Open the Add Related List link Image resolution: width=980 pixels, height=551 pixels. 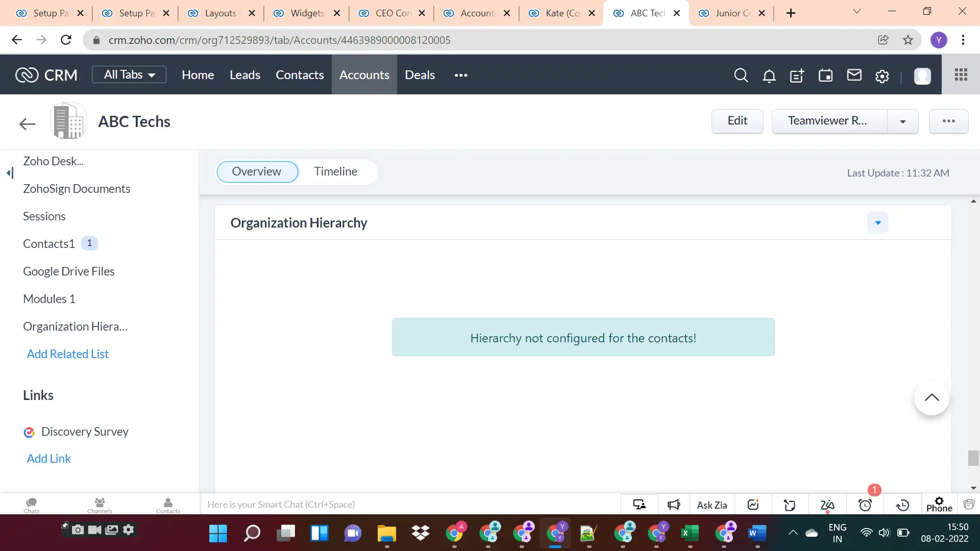67,354
